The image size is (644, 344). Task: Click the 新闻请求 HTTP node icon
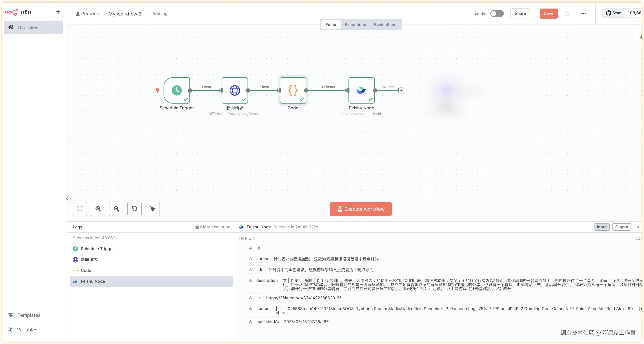point(235,90)
